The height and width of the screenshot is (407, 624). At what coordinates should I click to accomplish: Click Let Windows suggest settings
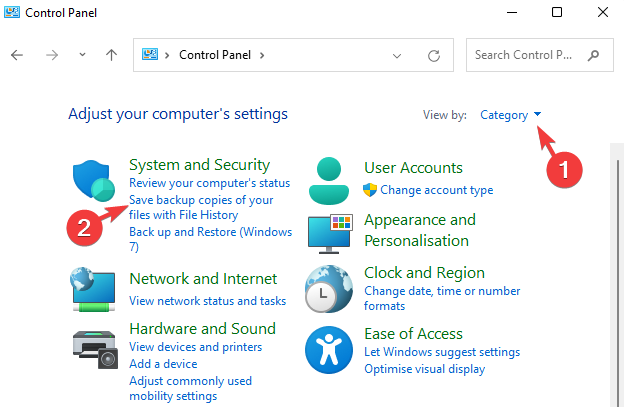tap(442, 352)
